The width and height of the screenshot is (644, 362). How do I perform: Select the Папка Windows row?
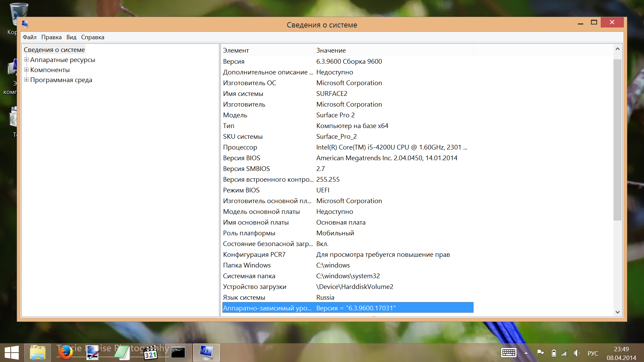[x=348, y=265]
